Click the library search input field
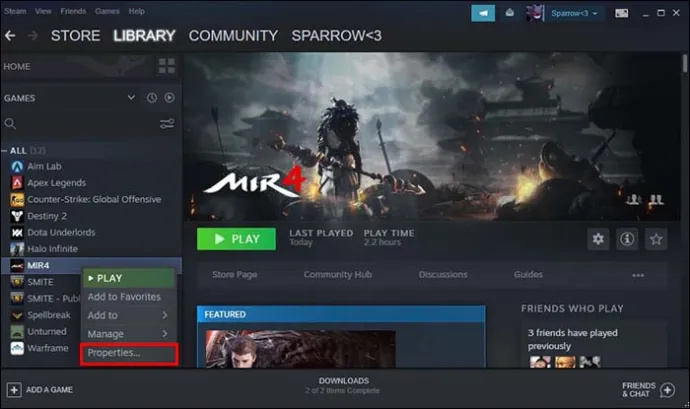 click(x=88, y=124)
